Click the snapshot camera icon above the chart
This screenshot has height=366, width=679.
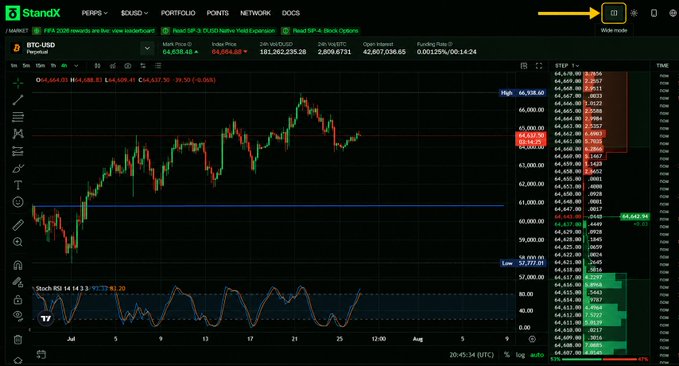[128, 66]
